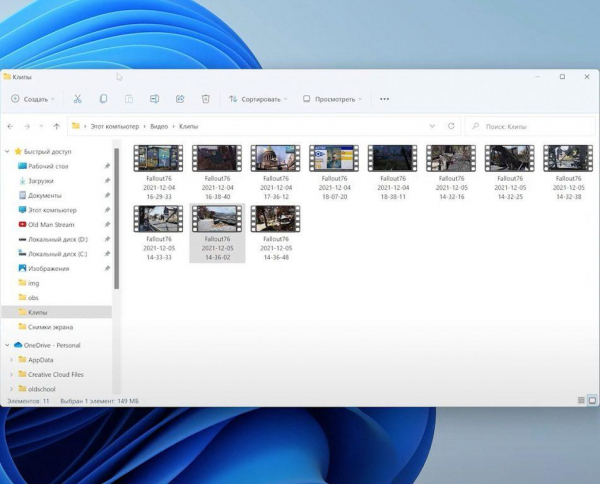Go up one folder level arrow

57,126
